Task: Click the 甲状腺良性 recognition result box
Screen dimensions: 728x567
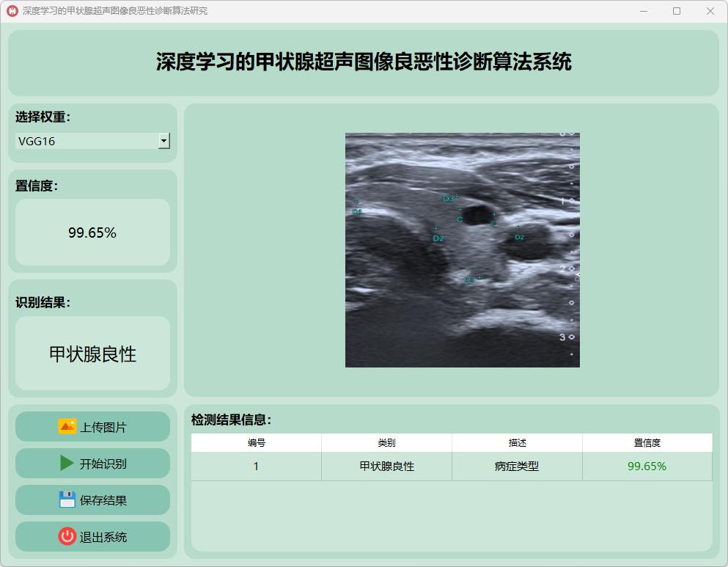Action: [x=92, y=354]
